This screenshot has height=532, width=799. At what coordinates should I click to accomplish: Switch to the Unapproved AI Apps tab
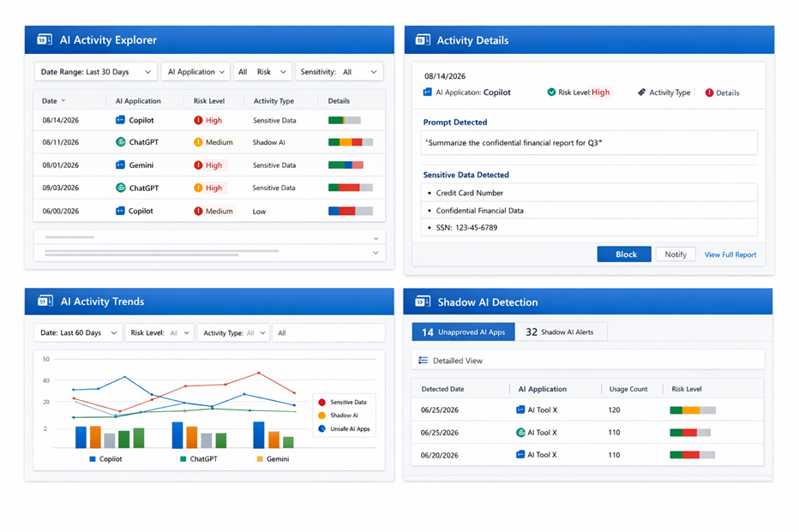[x=463, y=332]
